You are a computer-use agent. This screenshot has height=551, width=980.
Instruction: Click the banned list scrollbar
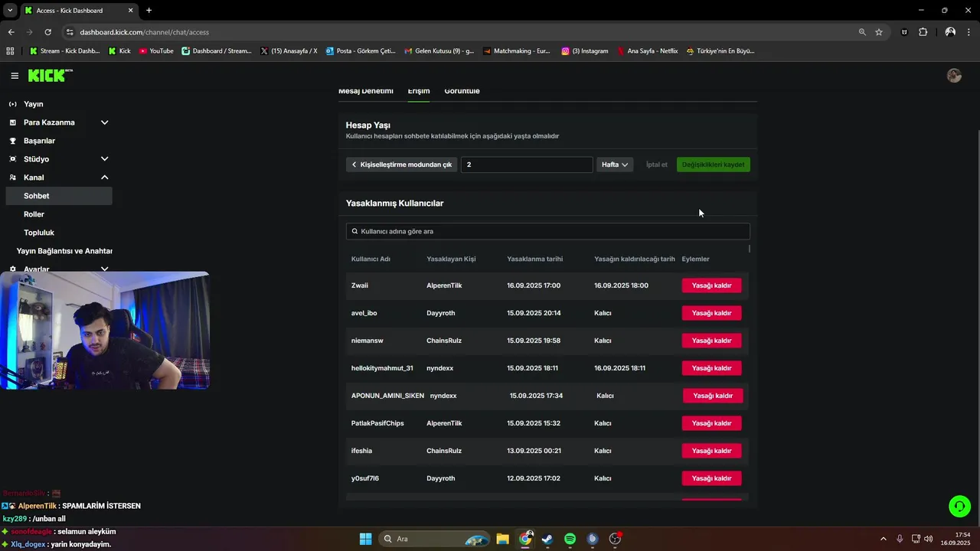coord(750,249)
